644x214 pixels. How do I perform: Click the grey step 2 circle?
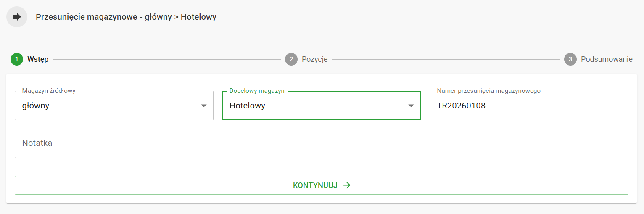(x=291, y=59)
